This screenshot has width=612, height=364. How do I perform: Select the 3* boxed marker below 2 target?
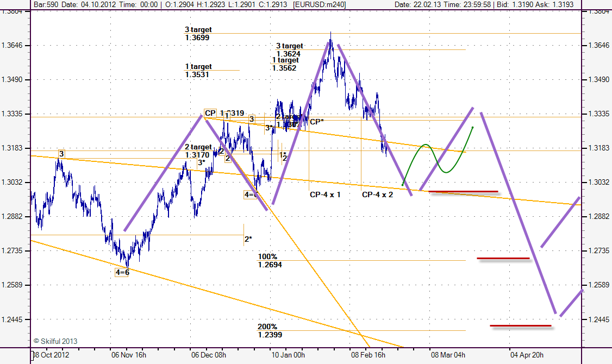coord(202,162)
